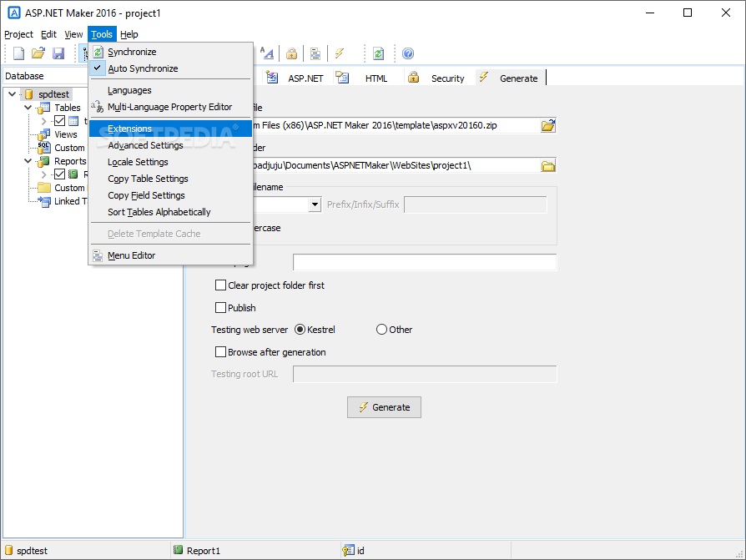The width and height of the screenshot is (746, 560).
Task: Expand the table item under Tables
Action: [x=43, y=121]
